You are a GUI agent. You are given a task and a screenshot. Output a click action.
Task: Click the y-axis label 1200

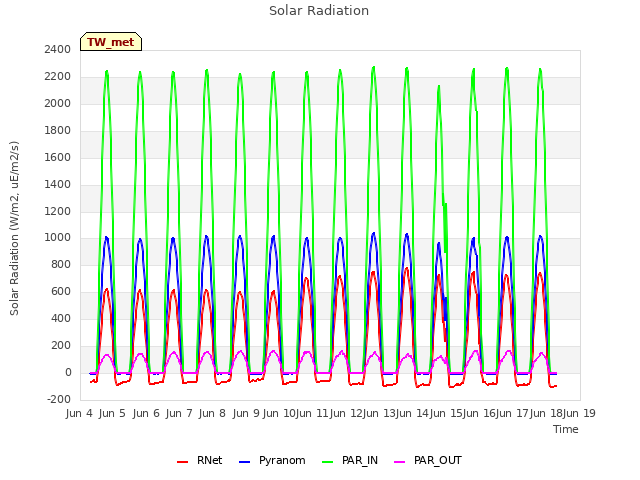pyautogui.click(x=58, y=211)
